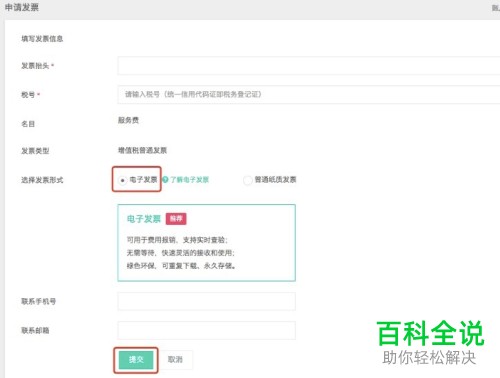
Task: Click the green question mark help icon
Action: (165, 180)
